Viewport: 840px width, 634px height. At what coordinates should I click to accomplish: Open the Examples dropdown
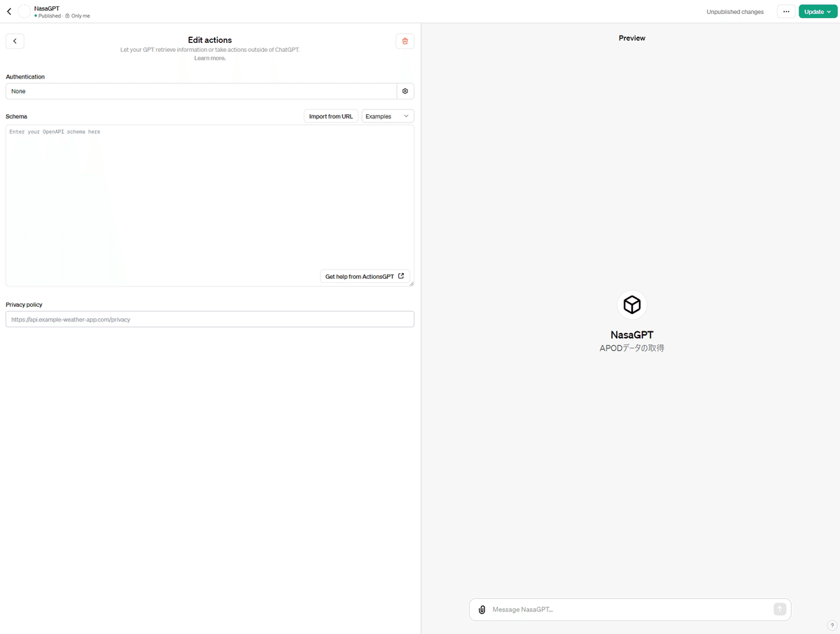click(388, 116)
